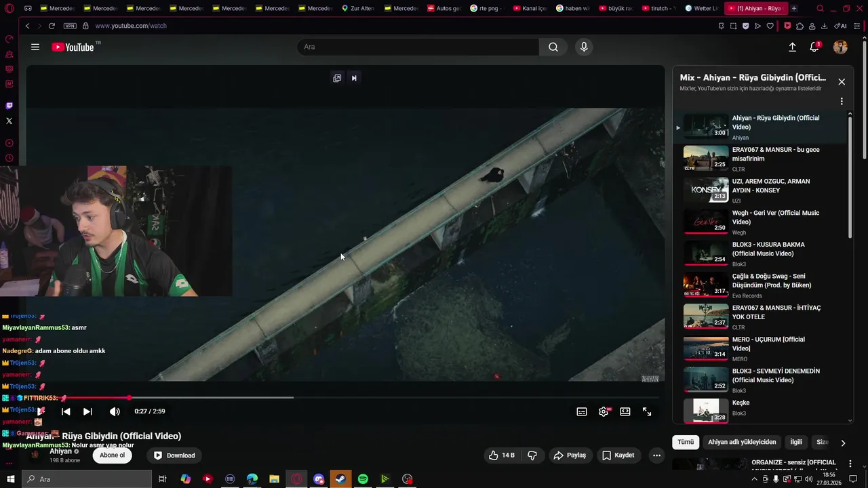Switch to the Wetter browser tab

point(701,9)
